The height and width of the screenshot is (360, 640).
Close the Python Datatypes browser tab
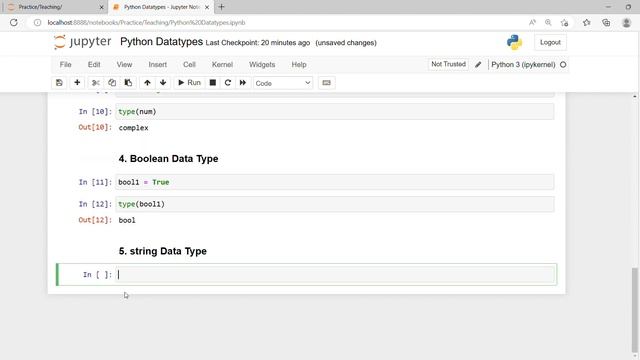click(207, 7)
